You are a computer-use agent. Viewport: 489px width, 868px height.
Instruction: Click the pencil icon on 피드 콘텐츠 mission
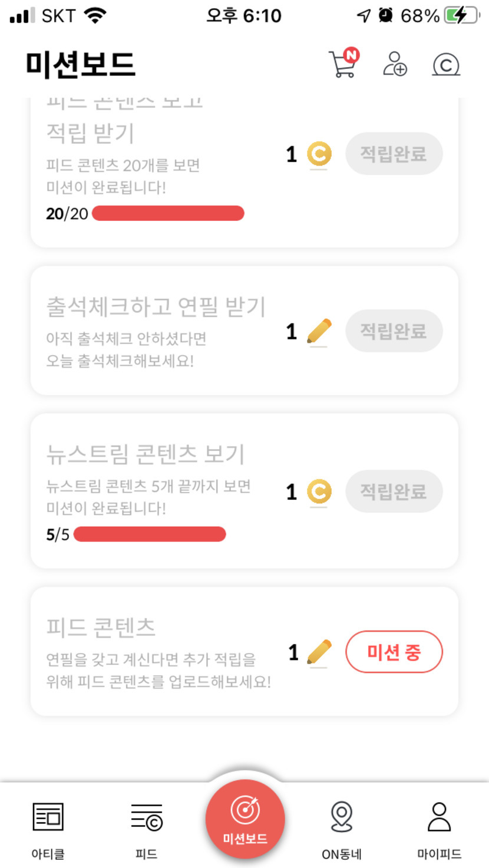(319, 652)
